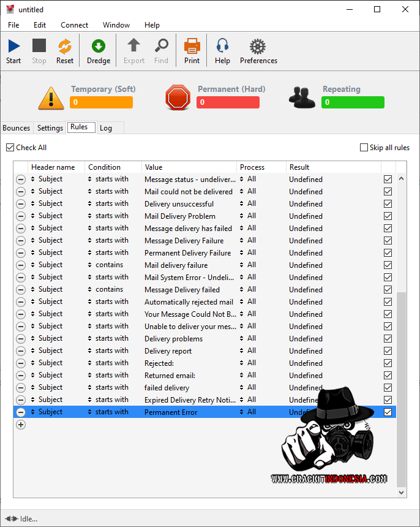Add a new rule with plus icon
Screen dimensions: 420x527
pos(21,425)
